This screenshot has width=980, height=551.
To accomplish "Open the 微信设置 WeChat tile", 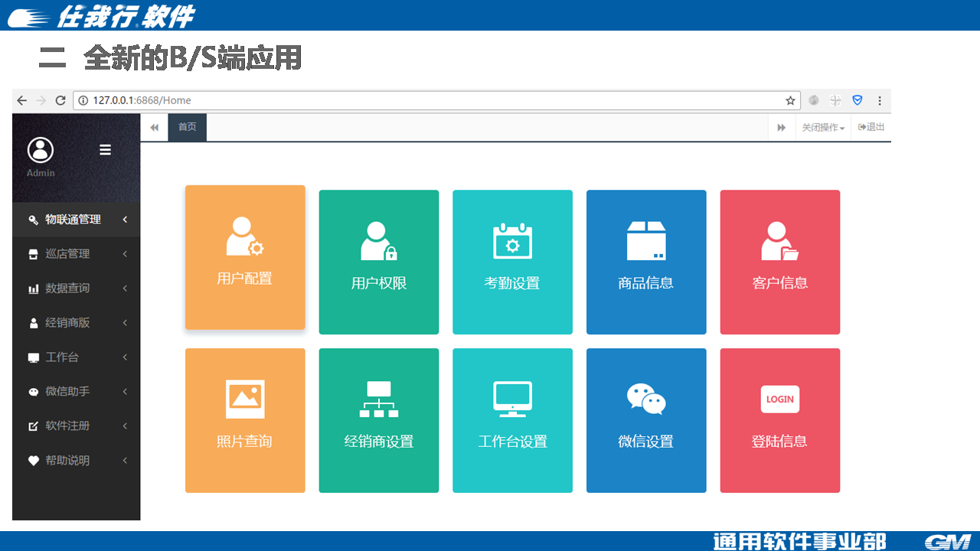I will tap(646, 420).
